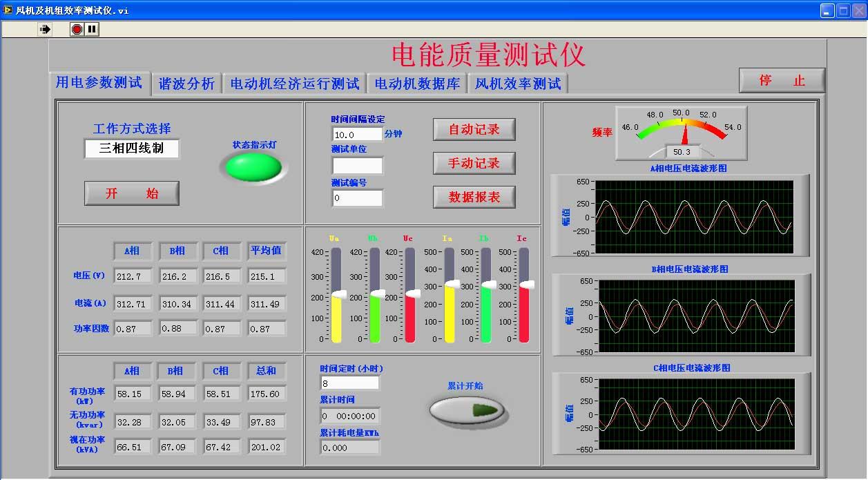
Task: Select the 电动机数据库 tab
Action: [417, 84]
